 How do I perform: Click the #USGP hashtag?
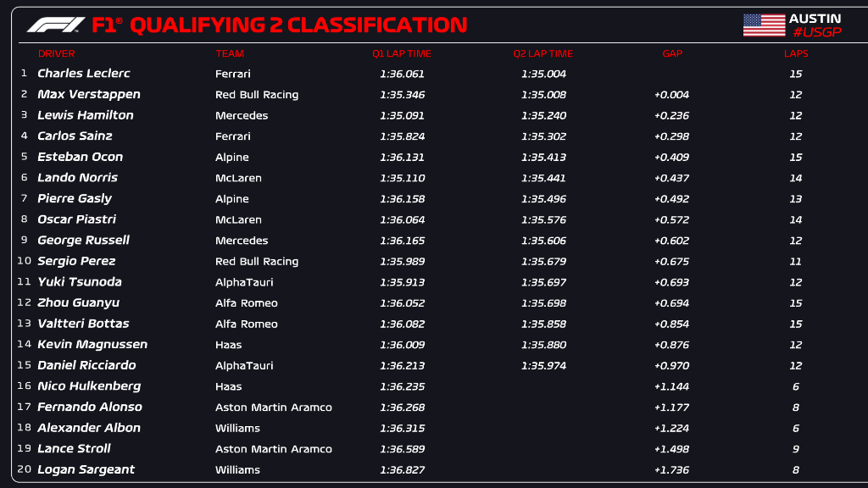pos(815,32)
